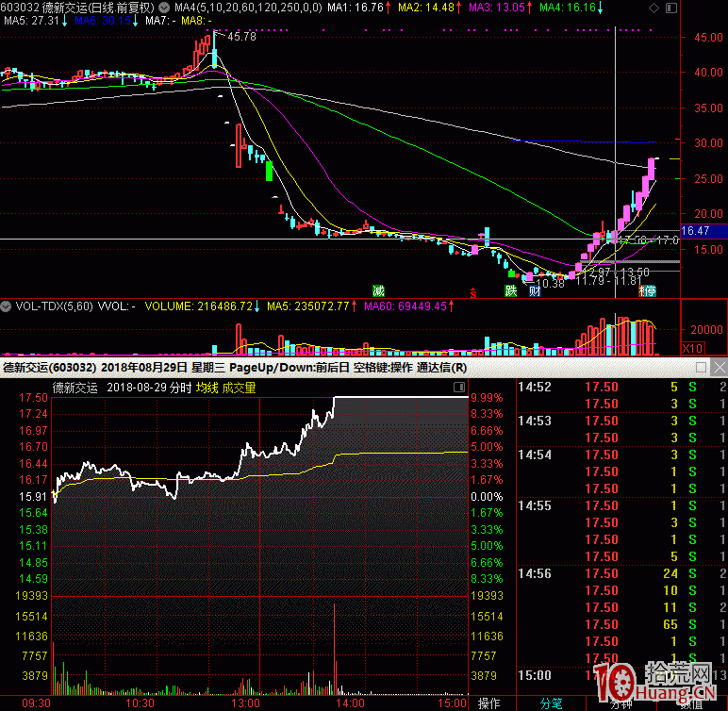Viewport: 728px width, 711px height.
Task: Close the 德新交运 2018年08月29日 popup
Action: [x=720, y=368]
